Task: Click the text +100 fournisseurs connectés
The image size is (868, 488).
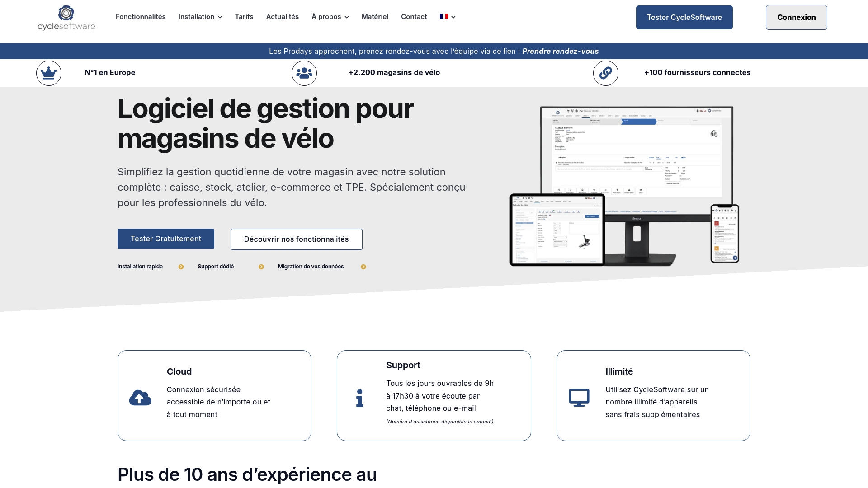Action: tap(698, 72)
